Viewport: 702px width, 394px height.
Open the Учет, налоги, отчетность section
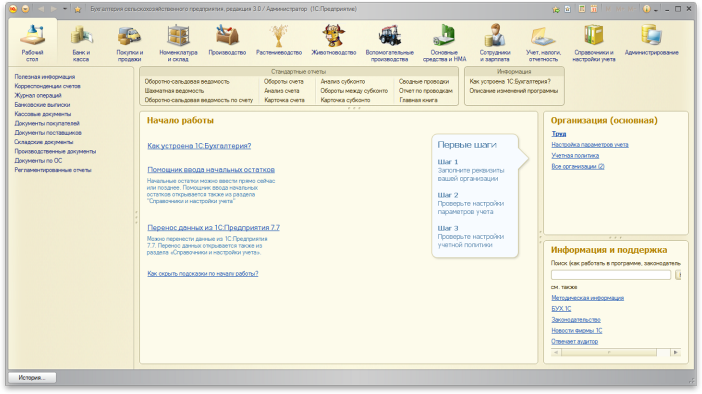click(543, 43)
